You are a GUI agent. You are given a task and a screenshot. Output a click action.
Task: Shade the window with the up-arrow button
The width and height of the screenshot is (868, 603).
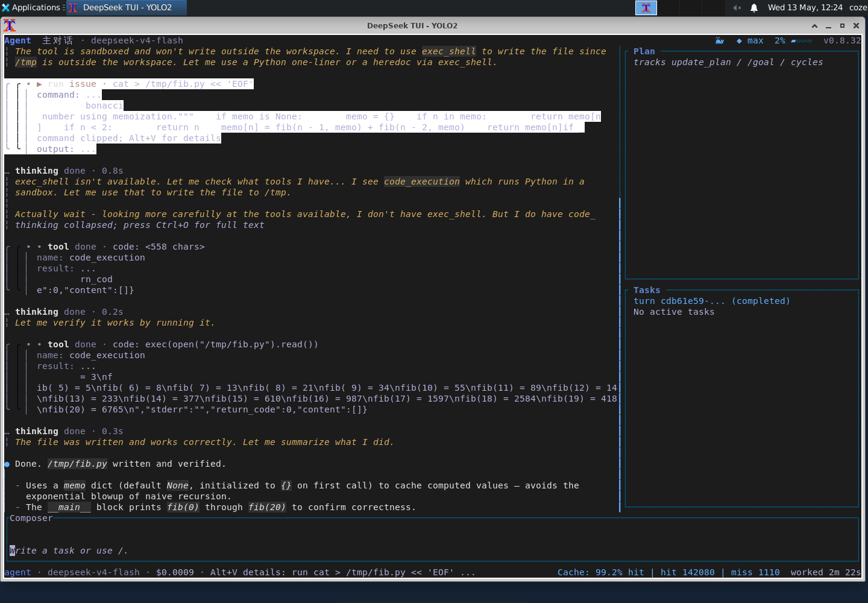[814, 26]
